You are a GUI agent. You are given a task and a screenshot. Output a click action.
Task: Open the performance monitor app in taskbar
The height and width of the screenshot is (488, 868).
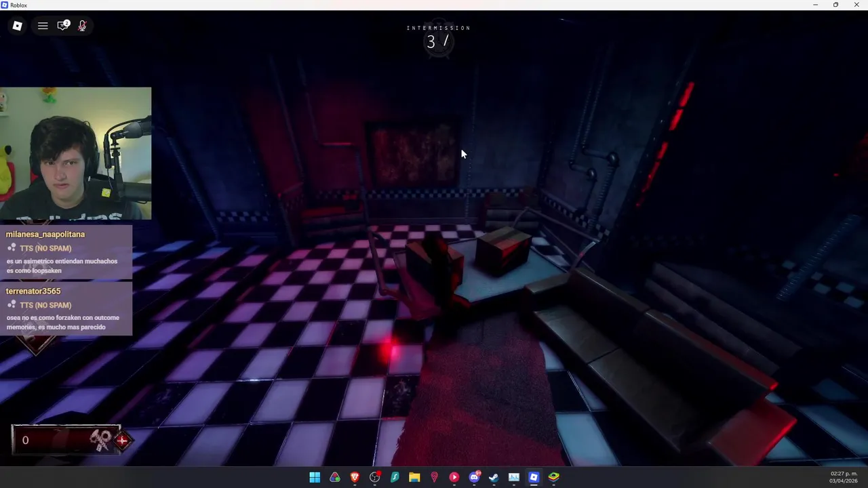pyautogui.click(x=514, y=477)
